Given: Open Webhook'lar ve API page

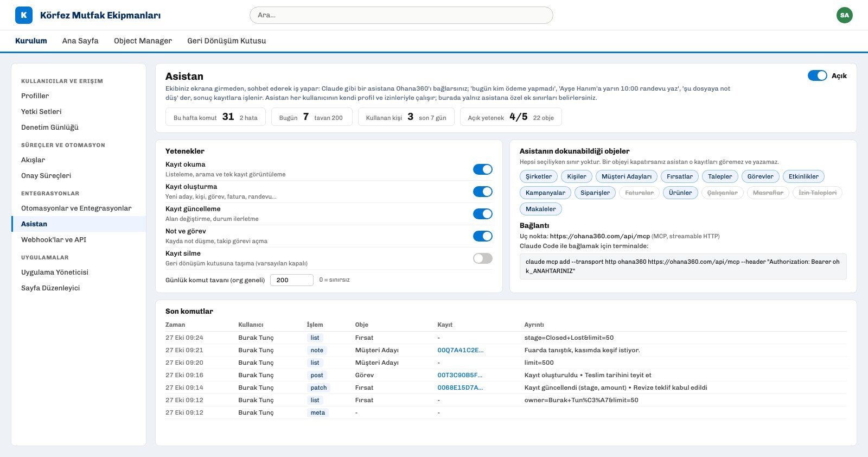Looking at the screenshot, I should point(79,240).
